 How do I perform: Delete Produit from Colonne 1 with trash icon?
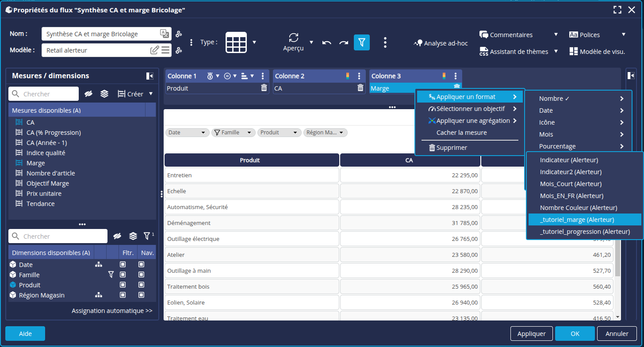(264, 88)
